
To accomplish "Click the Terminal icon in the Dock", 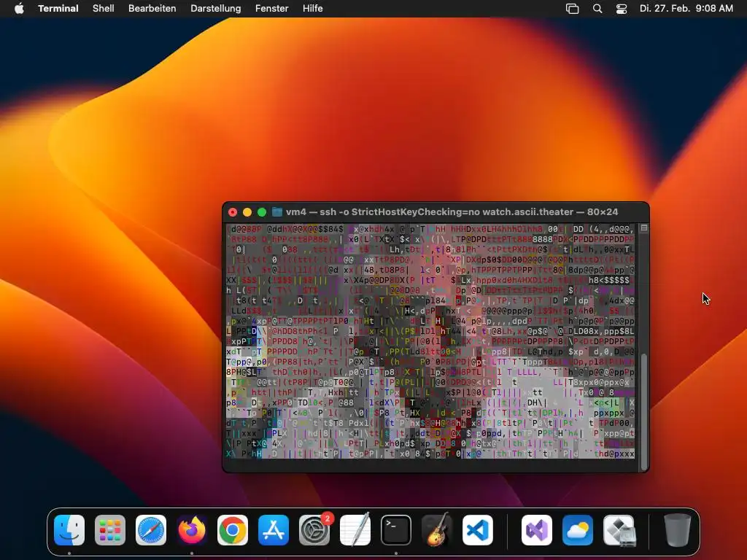I will [x=396, y=530].
